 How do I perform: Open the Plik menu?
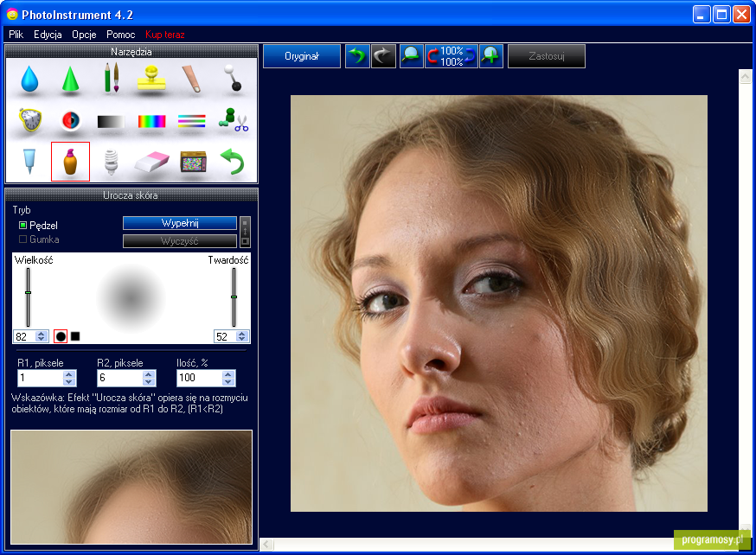tap(16, 35)
